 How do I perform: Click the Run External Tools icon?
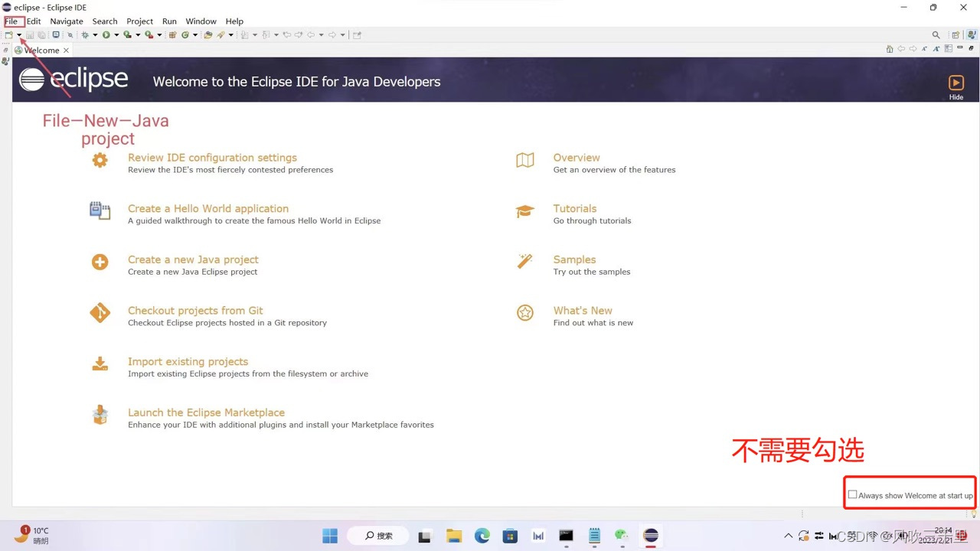point(149,34)
